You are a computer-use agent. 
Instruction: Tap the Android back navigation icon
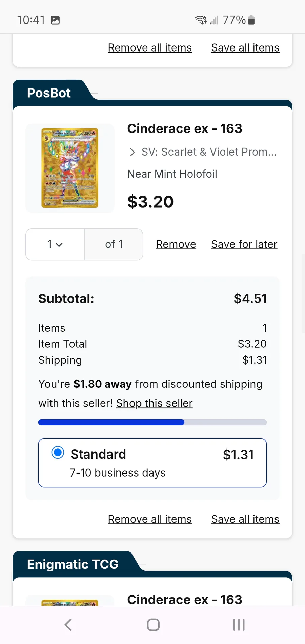[68, 625]
